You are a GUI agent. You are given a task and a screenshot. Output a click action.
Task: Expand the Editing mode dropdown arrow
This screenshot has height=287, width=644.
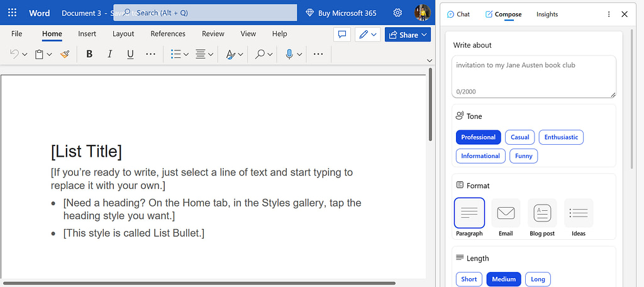[x=374, y=35]
